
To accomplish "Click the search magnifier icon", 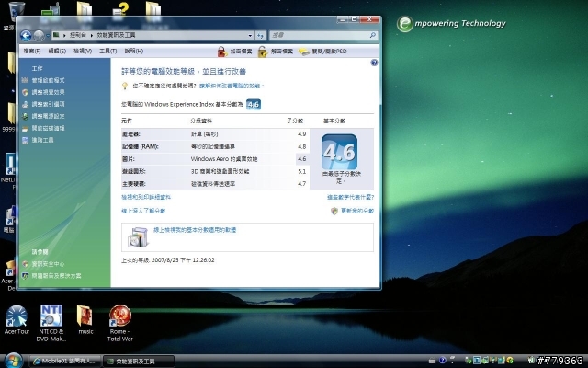I will [373, 35].
